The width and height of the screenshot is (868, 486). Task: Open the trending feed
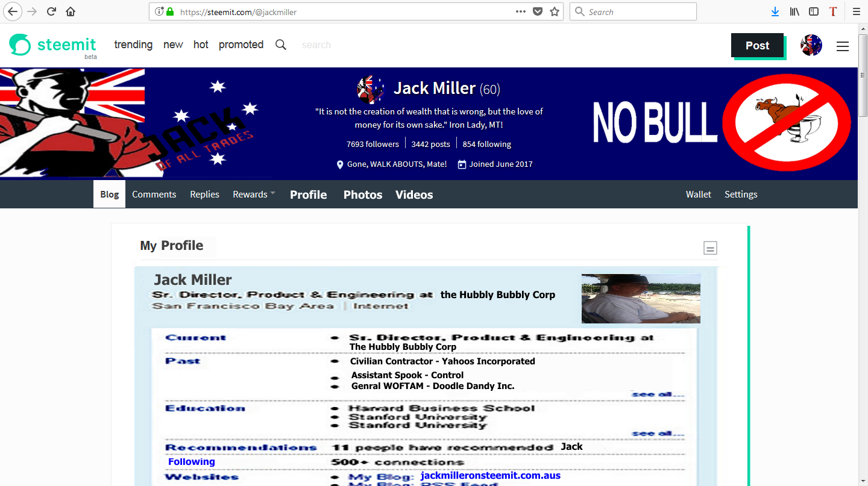tap(133, 45)
